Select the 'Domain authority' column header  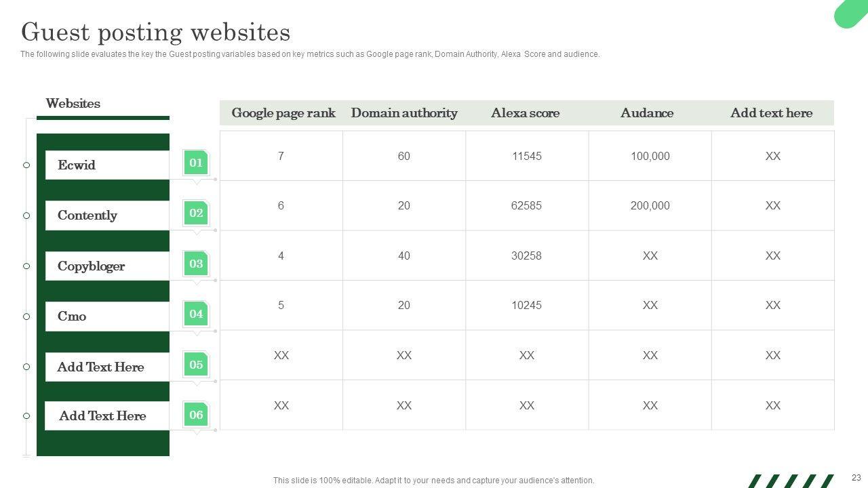404,113
